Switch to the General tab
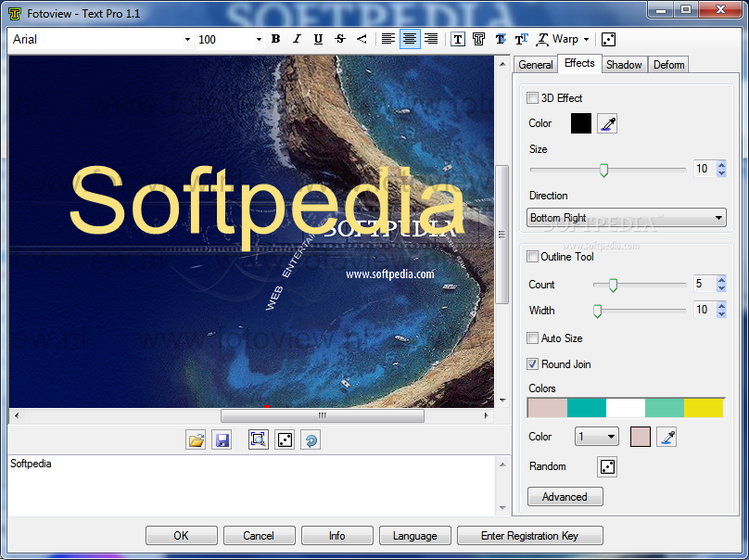 pos(536,65)
